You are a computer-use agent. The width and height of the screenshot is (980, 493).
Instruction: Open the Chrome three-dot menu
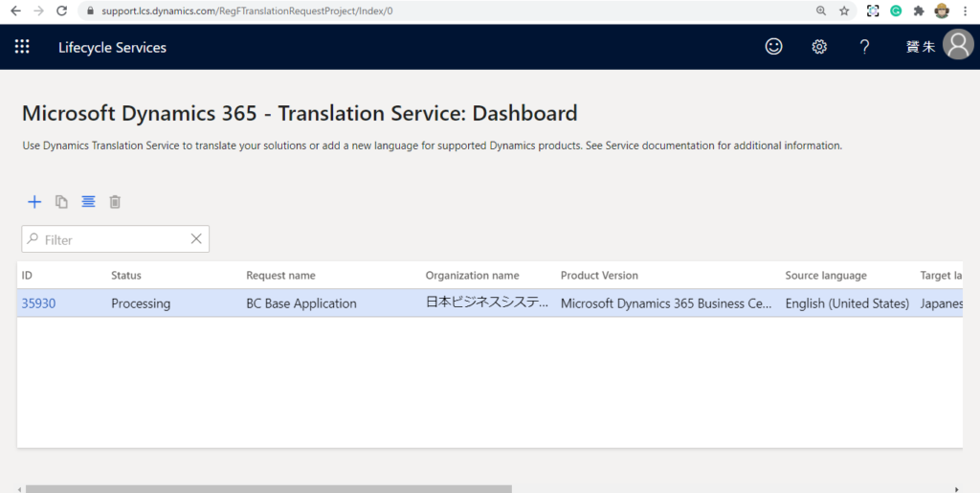(966, 11)
